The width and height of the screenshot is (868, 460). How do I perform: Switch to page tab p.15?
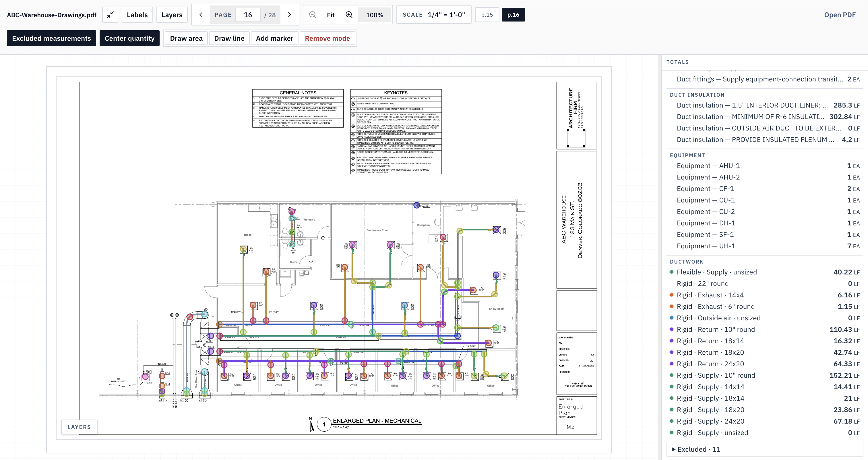(487, 15)
